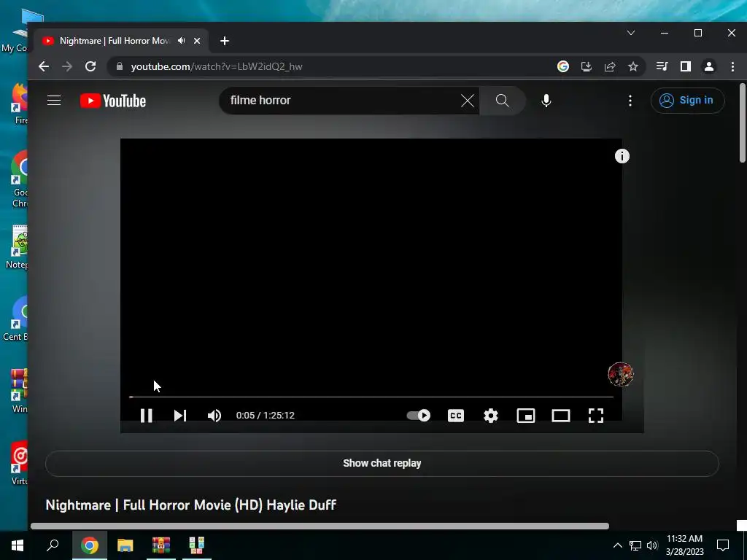The height and width of the screenshot is (560, 747).
Task: Toggle the autoplay switch
Action: click(x=418, y=416)
